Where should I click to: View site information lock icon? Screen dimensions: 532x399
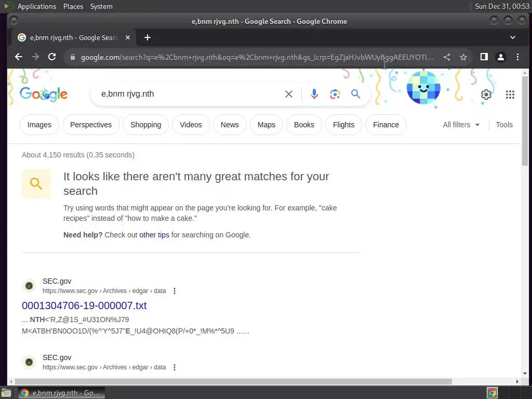72,57
